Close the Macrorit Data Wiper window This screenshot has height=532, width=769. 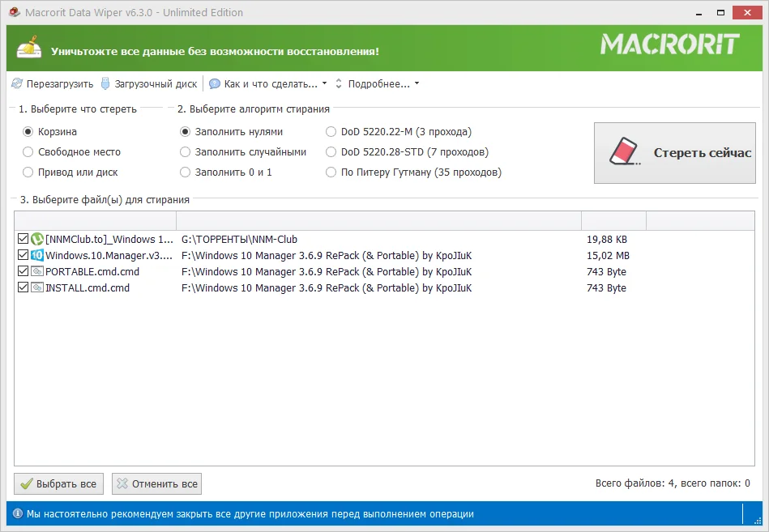(747, 13)
